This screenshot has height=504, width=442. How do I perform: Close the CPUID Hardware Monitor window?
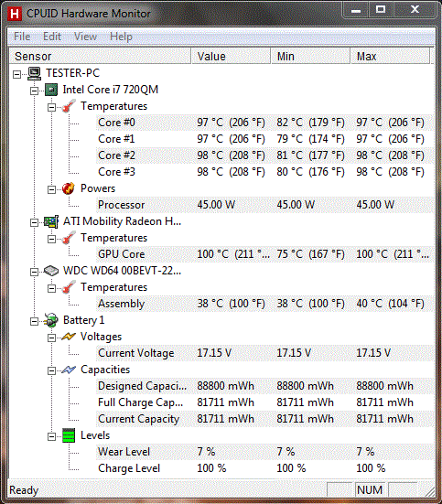(415, 10)
